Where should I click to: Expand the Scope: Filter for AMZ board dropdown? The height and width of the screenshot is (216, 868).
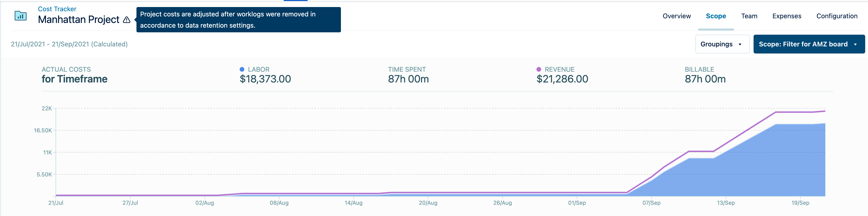pos(808,44)
